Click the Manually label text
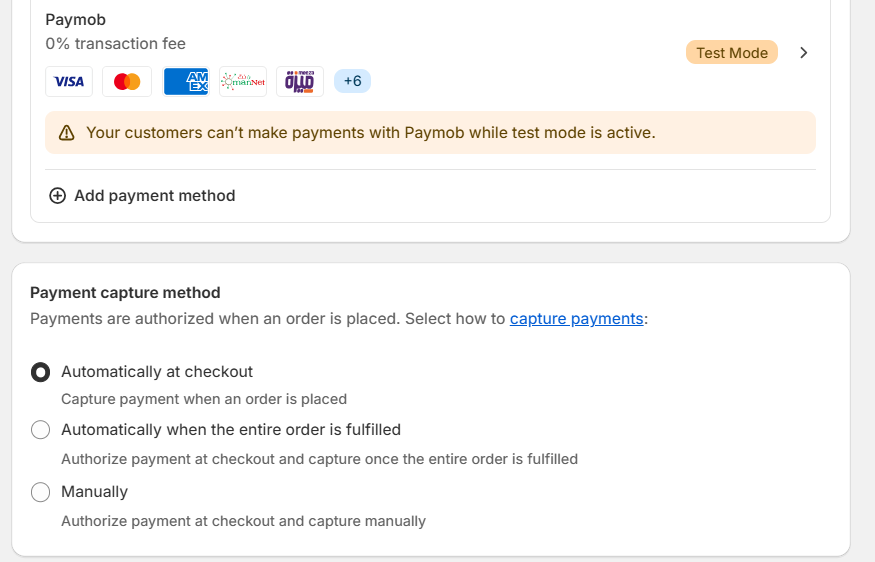The width and height of the screenshot is (875, 562). click(94, 492)
